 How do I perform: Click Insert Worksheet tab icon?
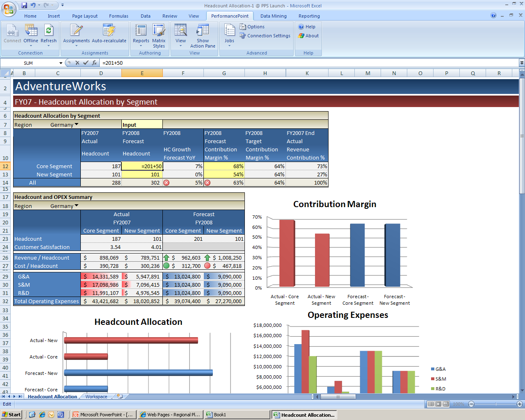(120, 397)
